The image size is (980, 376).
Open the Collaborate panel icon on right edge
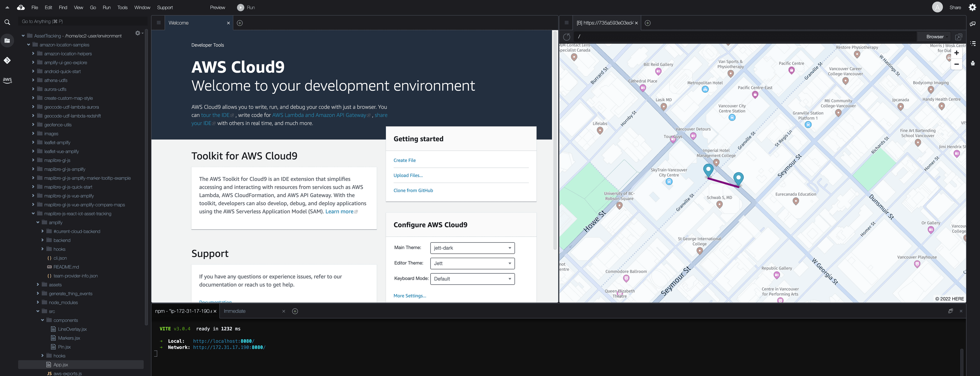point(972,24)
